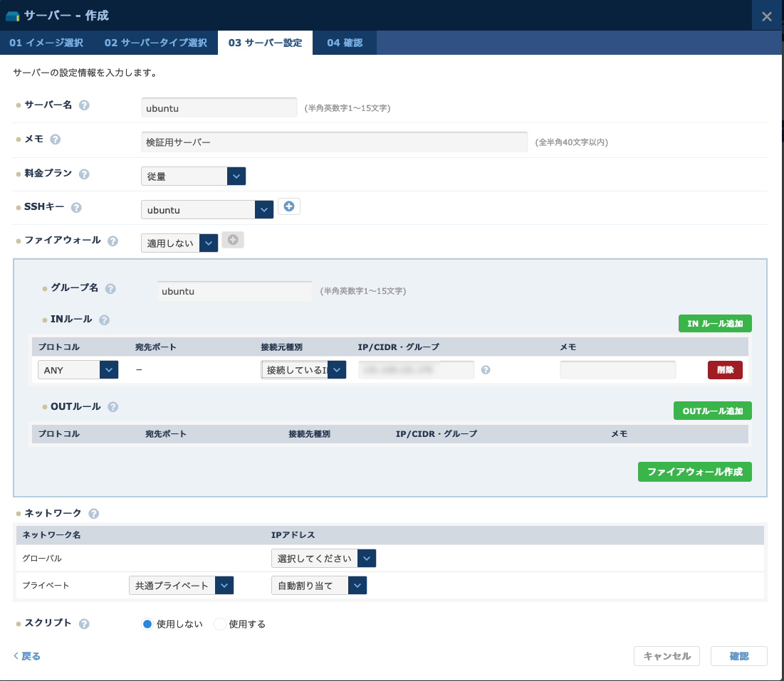Expand the ファイアウォール dropdown showing 適用しない

pos(179,243)
